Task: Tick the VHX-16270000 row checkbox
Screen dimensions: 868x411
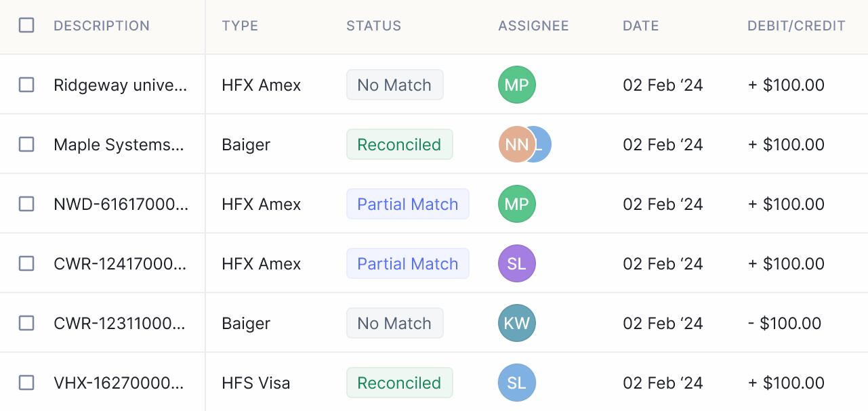Action: [26, 383]
